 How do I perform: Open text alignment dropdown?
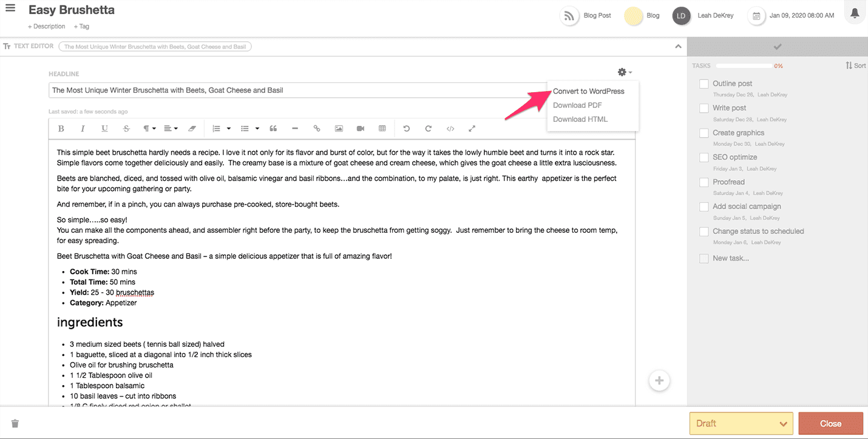click(171, 129)
